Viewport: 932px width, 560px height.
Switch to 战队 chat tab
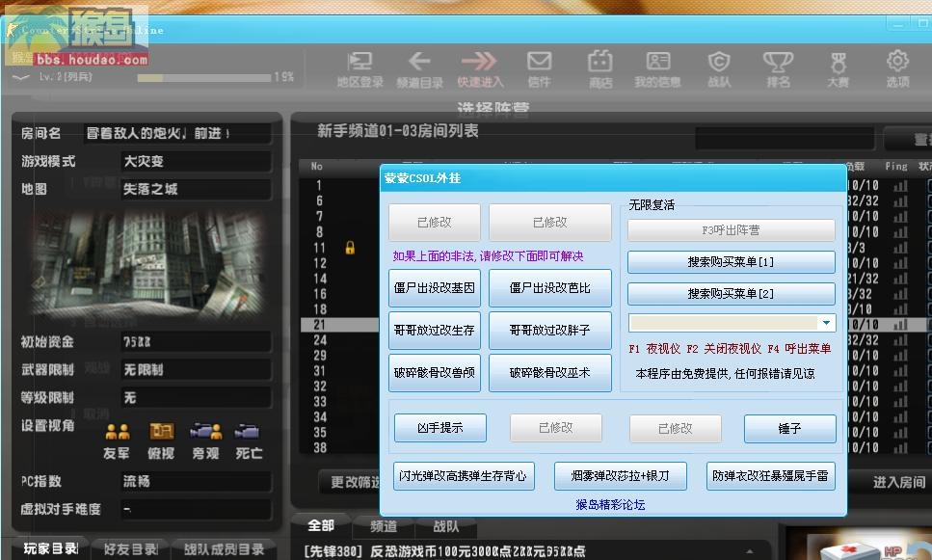click(x=446, y=526)
